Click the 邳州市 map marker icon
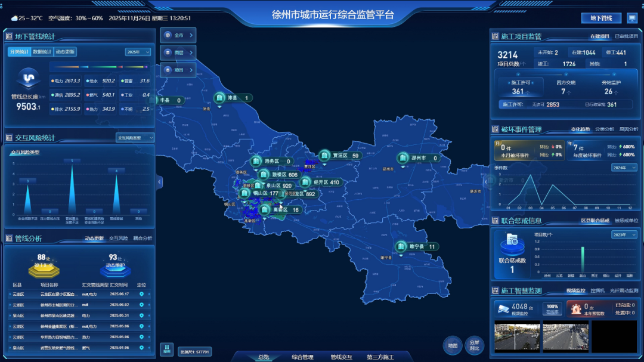The width and height of the screenshot is (644, 362). tap(404, 158)
